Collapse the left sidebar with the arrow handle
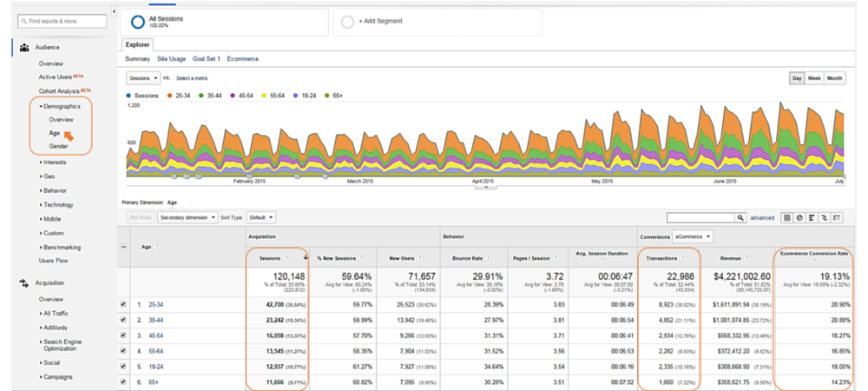This screenshot has height=391, width=868. click(x=114, y=10)
